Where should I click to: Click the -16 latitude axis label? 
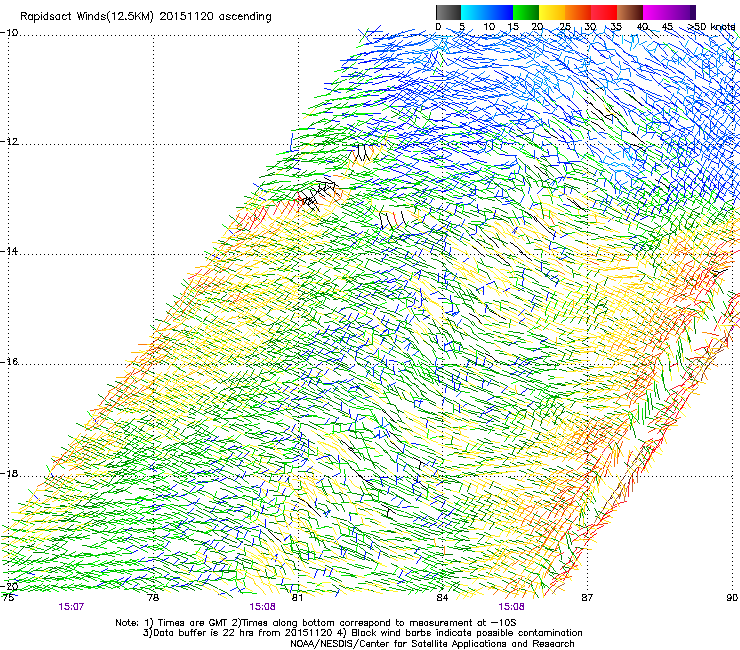pos(9,362)
